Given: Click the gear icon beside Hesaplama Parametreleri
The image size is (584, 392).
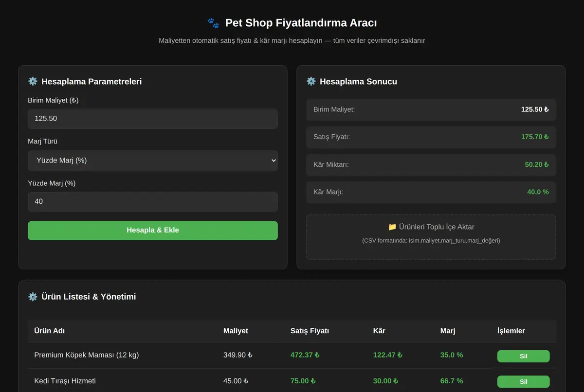Looking at the screenshot, I should [33, 81].
